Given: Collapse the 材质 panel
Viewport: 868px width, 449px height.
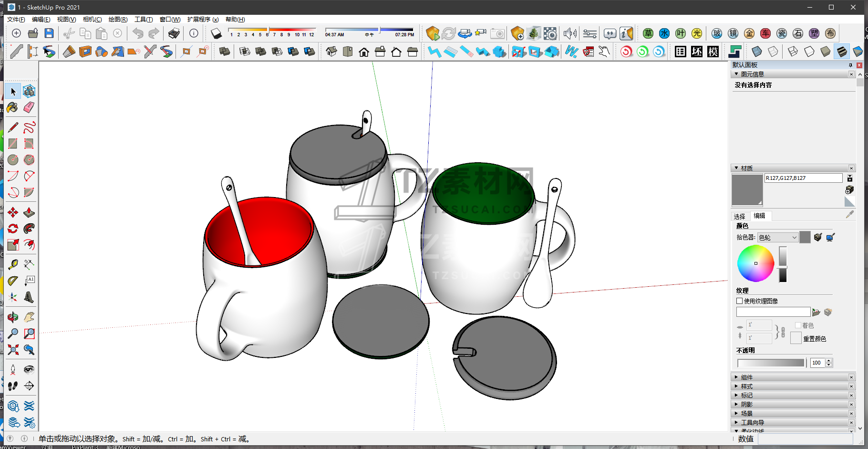Looking at the screenshot, I should [736, 168].
